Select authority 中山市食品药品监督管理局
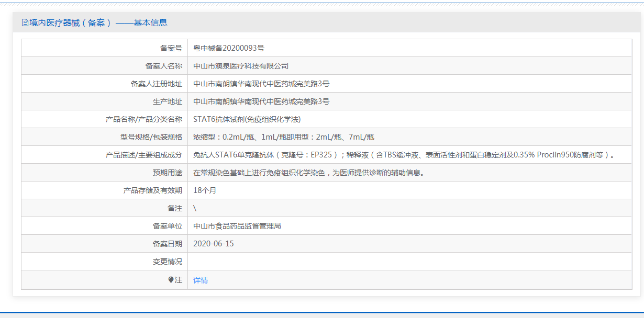644x318 pixels. (x=237, y=226)
